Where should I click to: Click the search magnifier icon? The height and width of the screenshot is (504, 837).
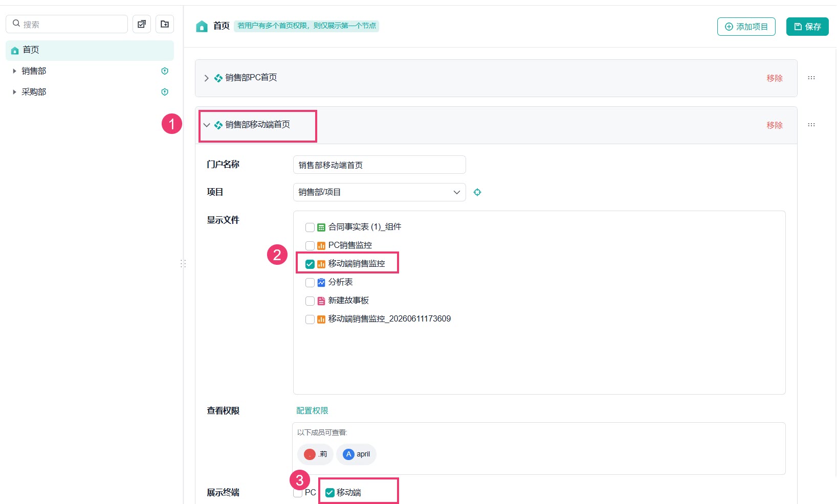(16, 24)
